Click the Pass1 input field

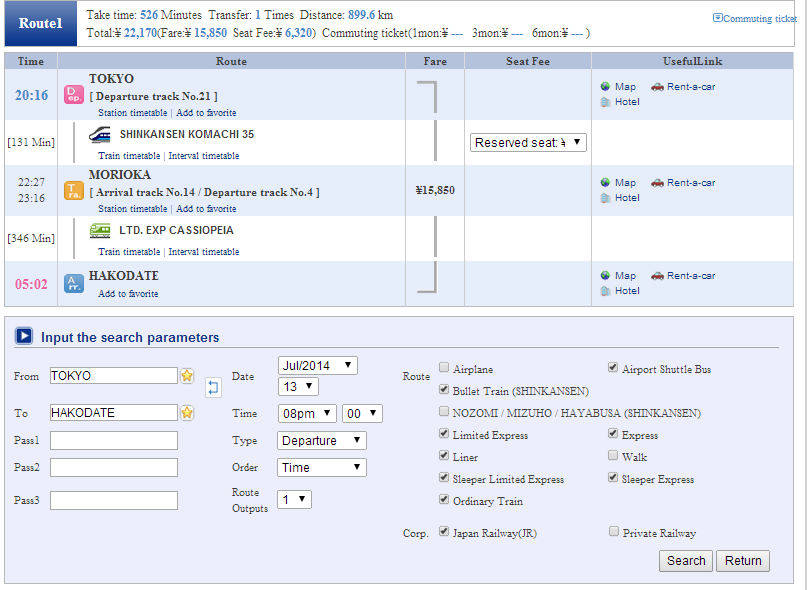pos(114,441)
